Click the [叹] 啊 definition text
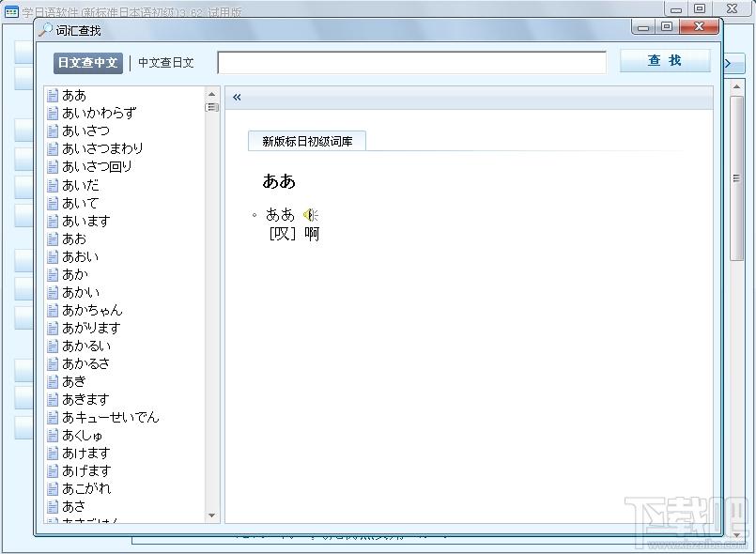 pos(294,234)
